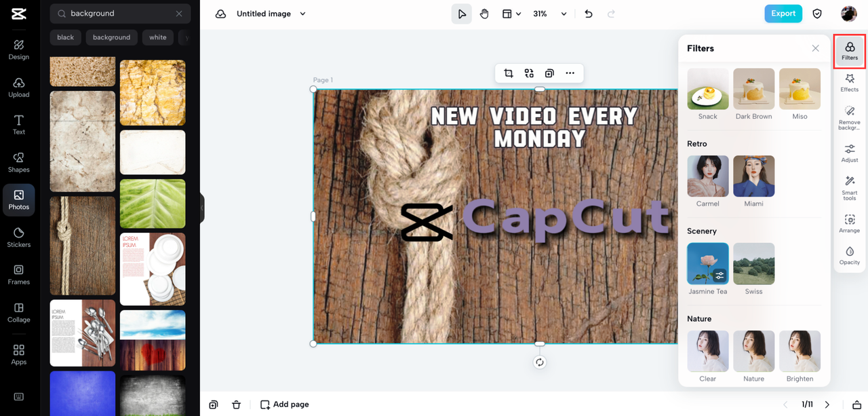Viewport: 868px width, 416px height.
Task: Apply the Carmel retro filter
Action: click(708, 176)
